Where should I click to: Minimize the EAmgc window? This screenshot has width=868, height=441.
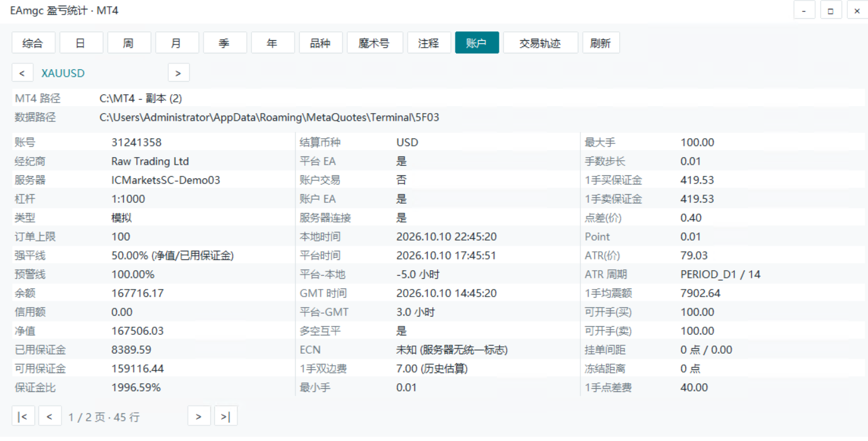coord(804,10)
